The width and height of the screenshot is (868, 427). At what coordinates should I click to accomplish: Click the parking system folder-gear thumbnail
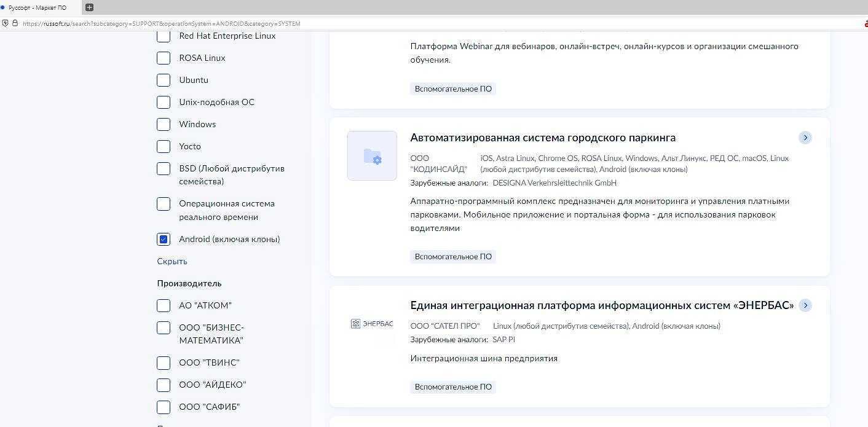(x=372, y=156)
